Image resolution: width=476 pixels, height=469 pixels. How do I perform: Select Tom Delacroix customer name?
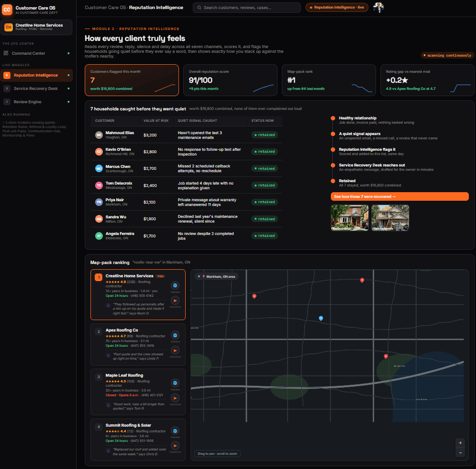coord(119,183)
